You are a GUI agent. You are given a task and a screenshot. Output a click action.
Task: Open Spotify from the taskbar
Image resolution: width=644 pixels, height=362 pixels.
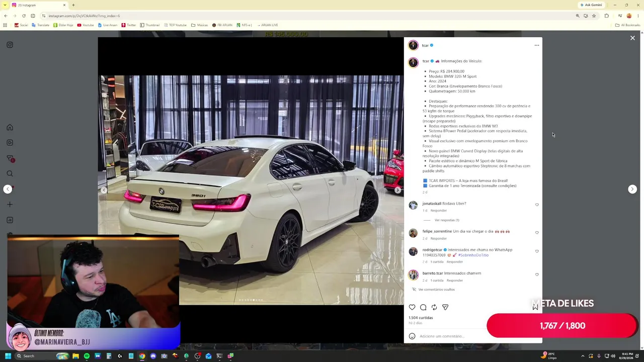tap(87, 356)
